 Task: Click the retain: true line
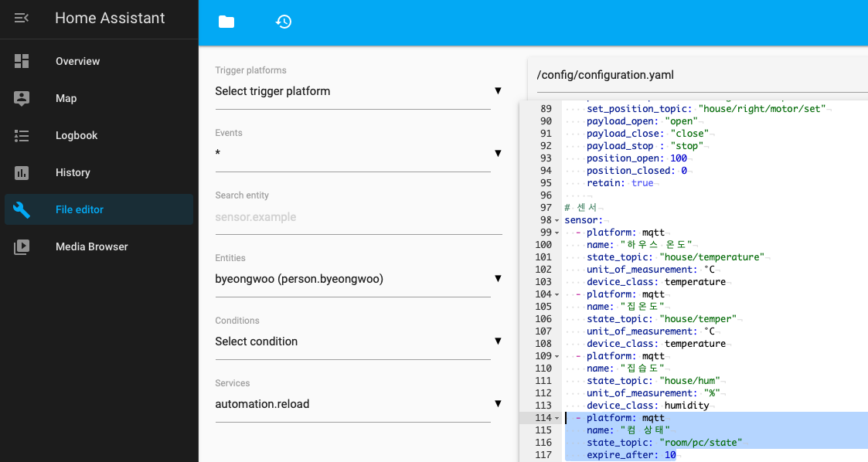coord(620,182)
